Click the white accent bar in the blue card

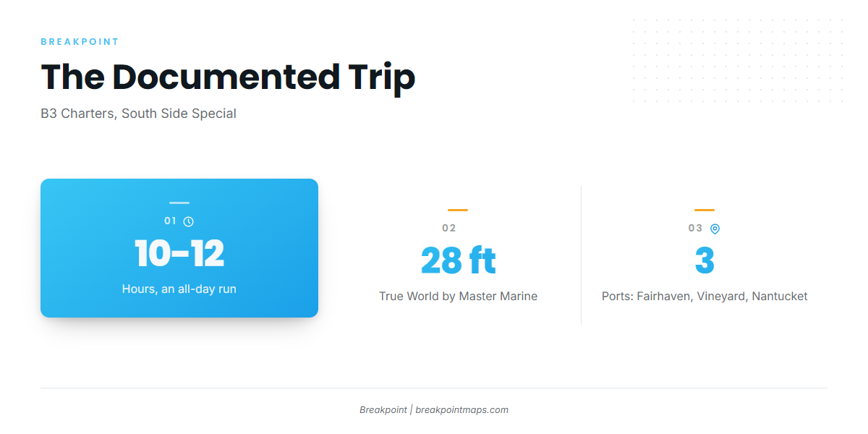179,203
